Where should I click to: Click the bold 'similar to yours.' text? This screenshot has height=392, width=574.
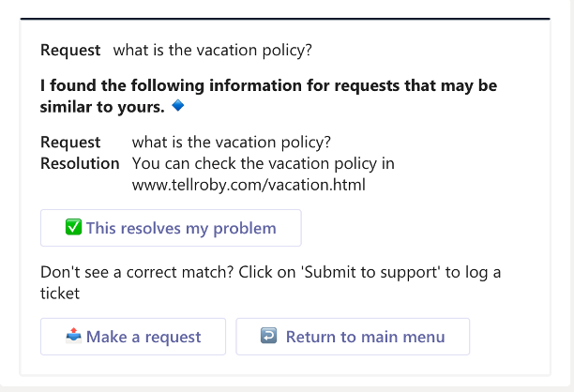click(x=102, y=107)
